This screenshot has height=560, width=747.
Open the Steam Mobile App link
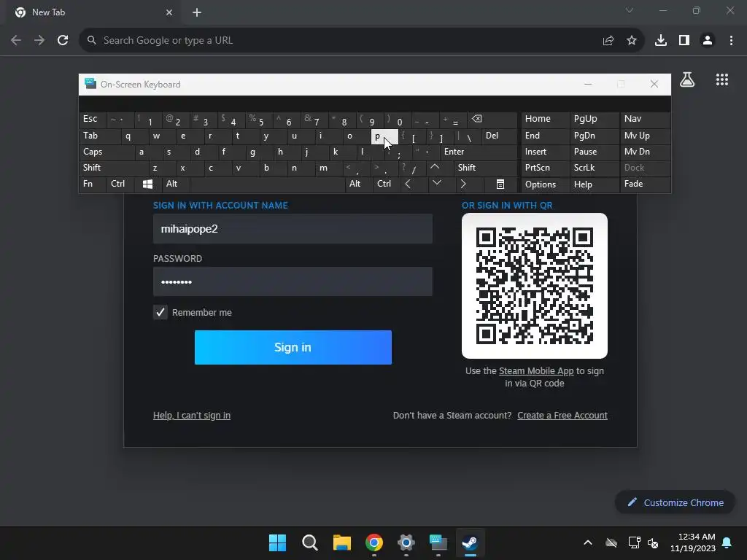click(x=536, y=371)
